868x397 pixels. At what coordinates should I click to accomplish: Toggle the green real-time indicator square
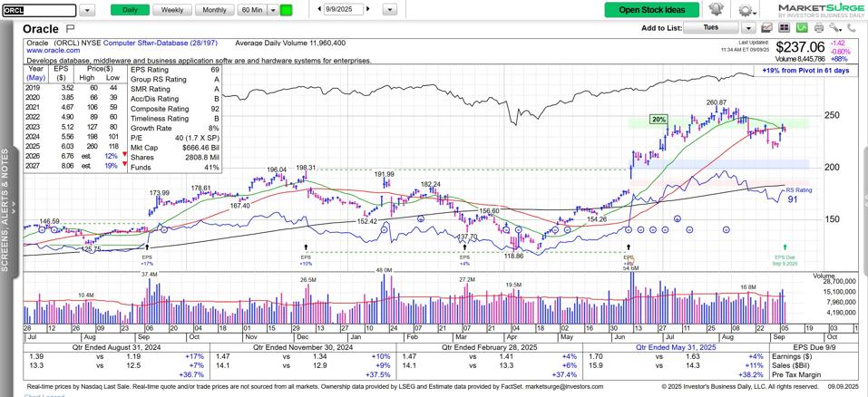pos(287,10)
